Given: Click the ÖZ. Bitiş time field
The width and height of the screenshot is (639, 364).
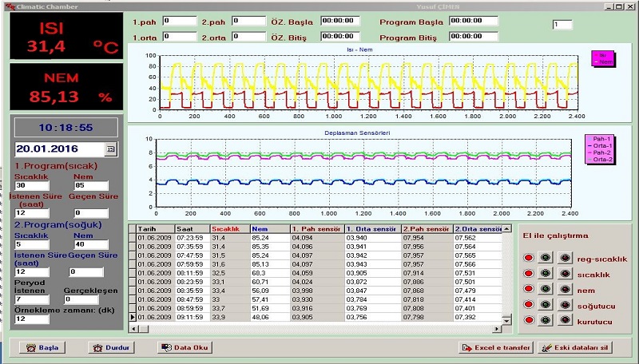Looking at the screenshot, I should (340, 36).
